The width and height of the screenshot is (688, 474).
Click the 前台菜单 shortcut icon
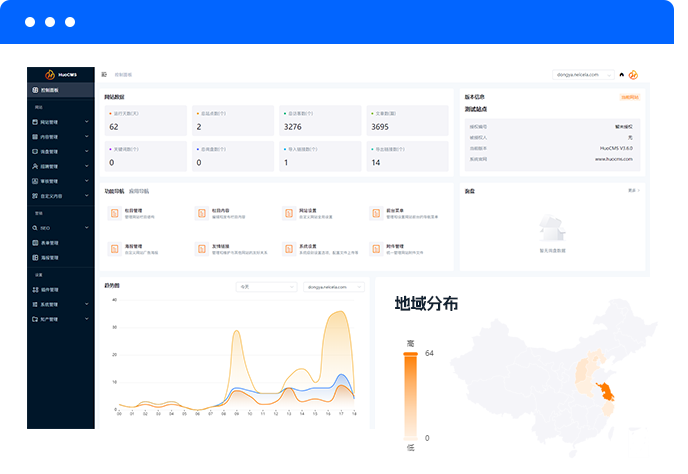coord(376,213)
